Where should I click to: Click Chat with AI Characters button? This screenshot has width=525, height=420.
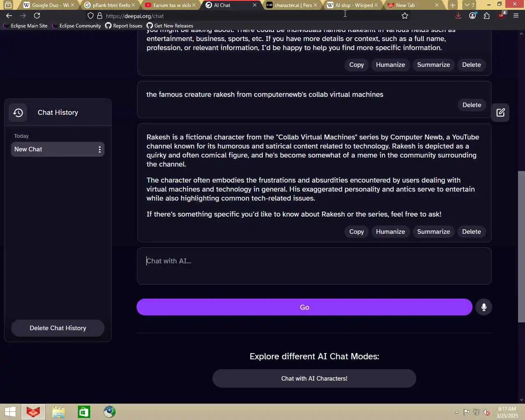click(x=314, y=378)
